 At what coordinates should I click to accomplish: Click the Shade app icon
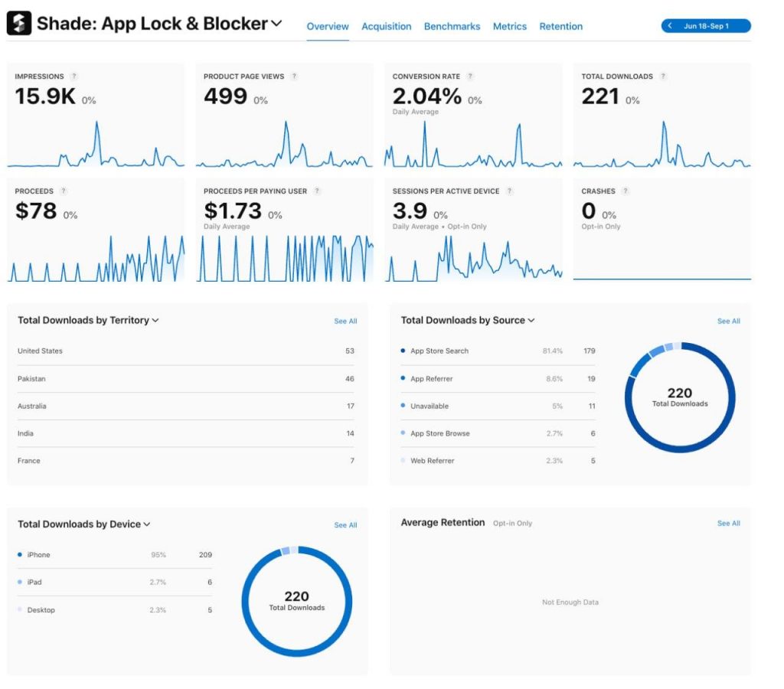pos(19,23)
